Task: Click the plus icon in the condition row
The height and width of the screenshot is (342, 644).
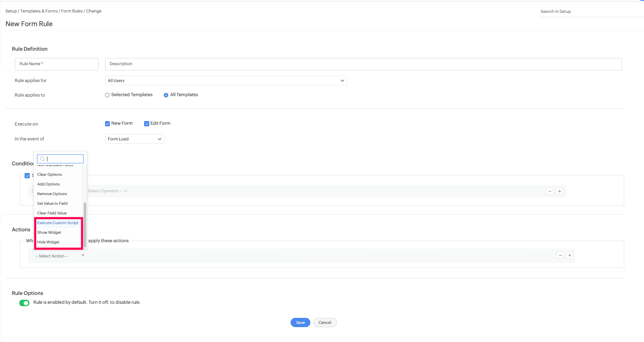Action: [x=559, y=191]
